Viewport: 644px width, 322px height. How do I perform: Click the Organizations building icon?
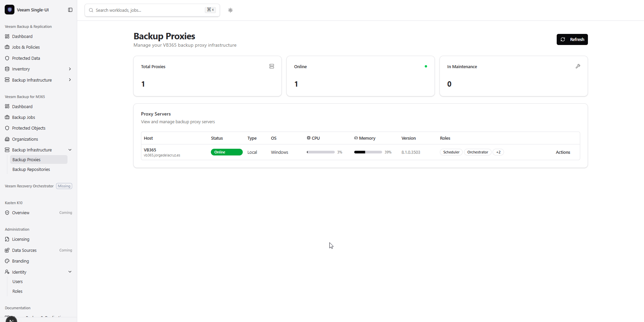pyautogui.click(x=7, y=139)
